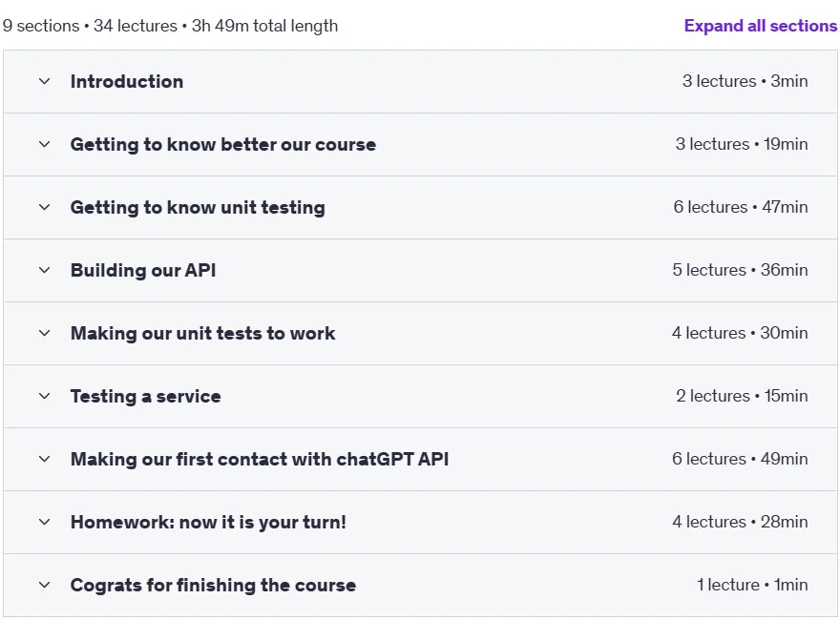Click the 6 lectures • 47min label

coord(741,207)
